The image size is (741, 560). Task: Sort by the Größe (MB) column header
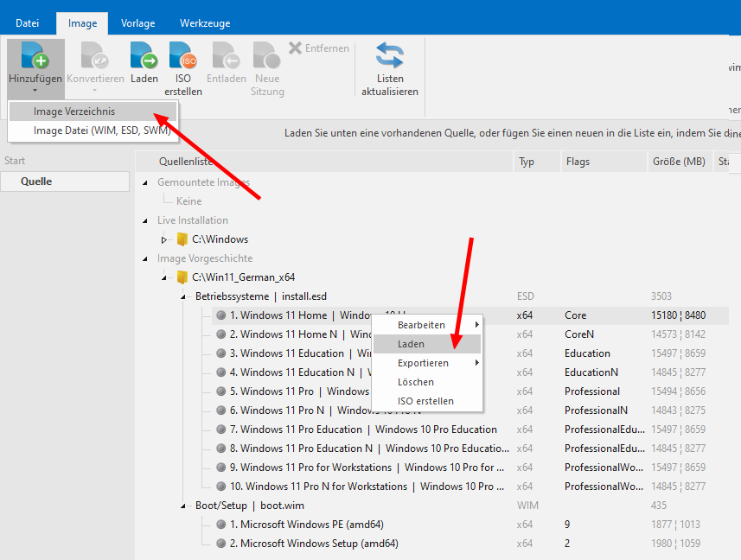click(x=680, y=162)
